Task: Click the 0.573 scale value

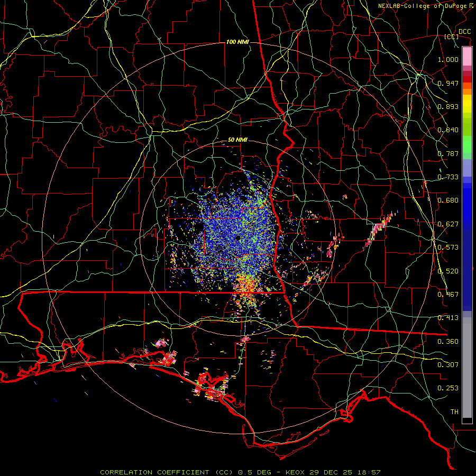Action: 448,248
